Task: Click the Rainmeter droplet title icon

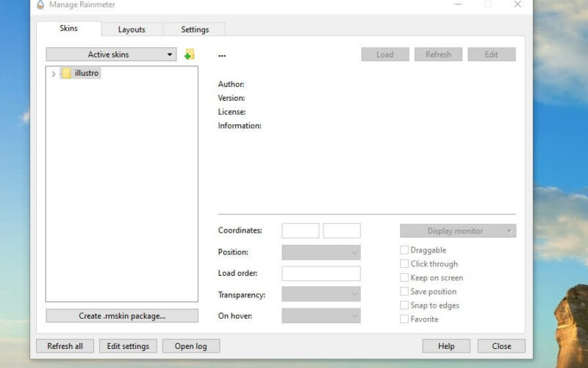Action: [x=40, y=4]
